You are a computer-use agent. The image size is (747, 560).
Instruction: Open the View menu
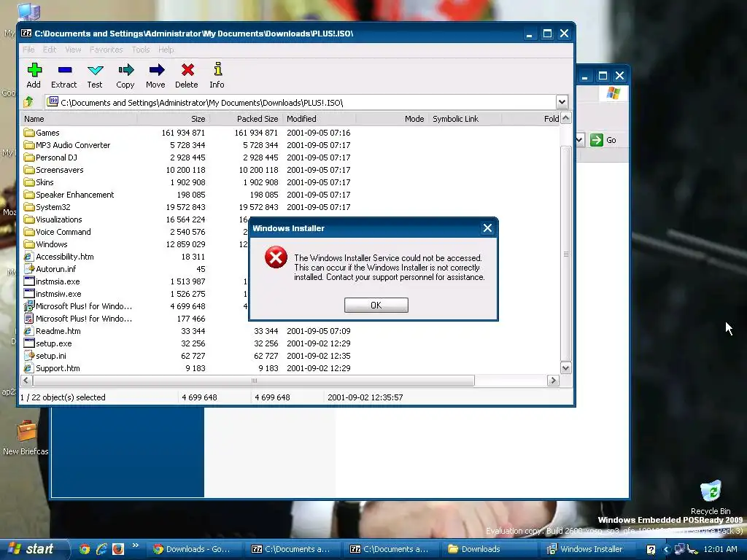pyautogui.click(x=73, y=50)
